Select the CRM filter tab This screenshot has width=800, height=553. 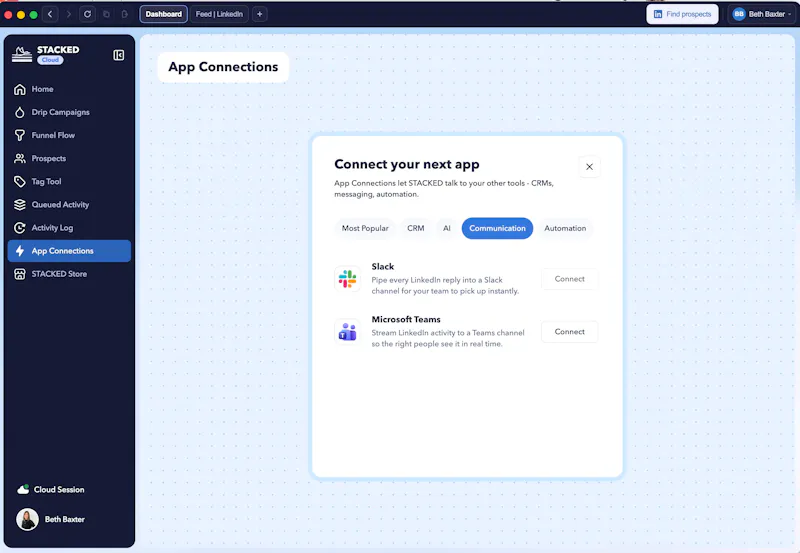(x=415, y=228)
